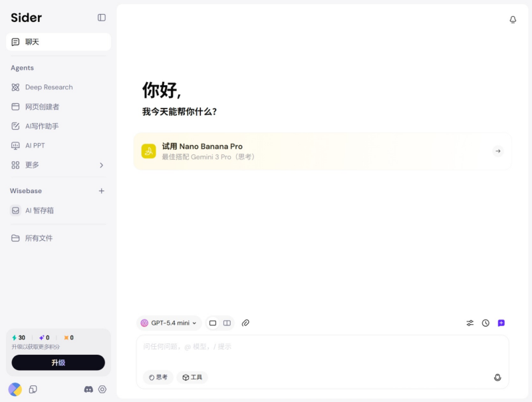Viewport: 532px width, 402px height.
Task: Click the microphone voice input icon
Action: [x=497, y=377]
